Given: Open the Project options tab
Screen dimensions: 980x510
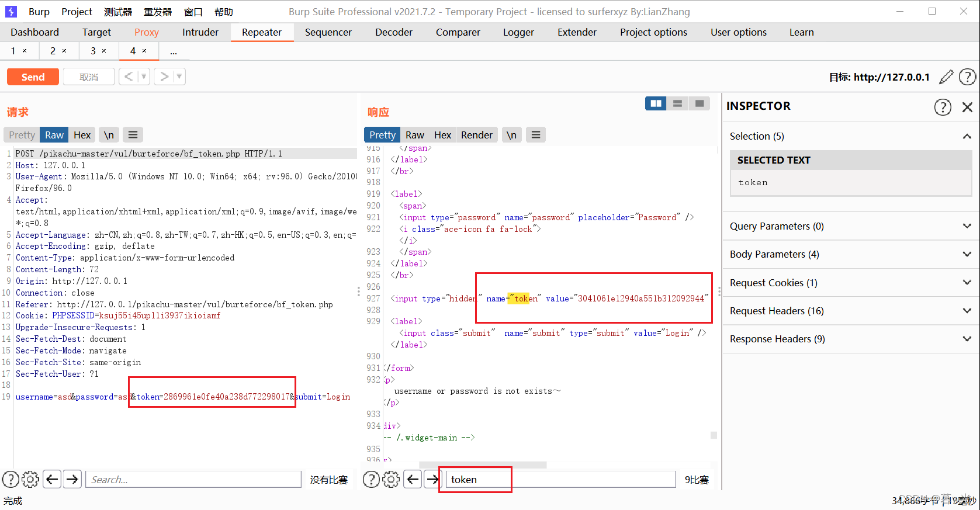Looking at the screenshot, I should pyautogui.click(x=653, y=32).
